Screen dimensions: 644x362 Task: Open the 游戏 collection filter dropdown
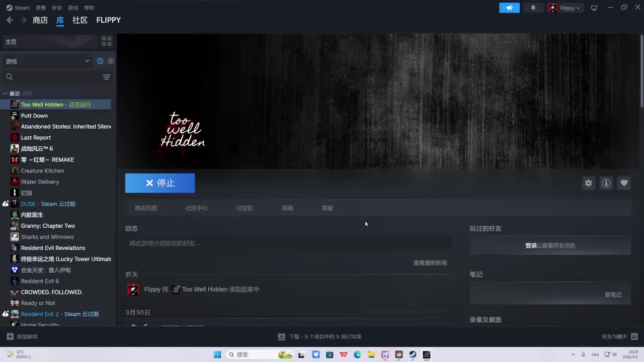[x=48, y=61]
